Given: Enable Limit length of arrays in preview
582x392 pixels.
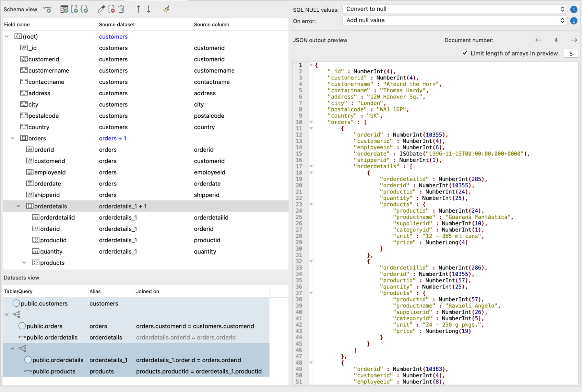Looking at the screenshot, I should [465, 53].
